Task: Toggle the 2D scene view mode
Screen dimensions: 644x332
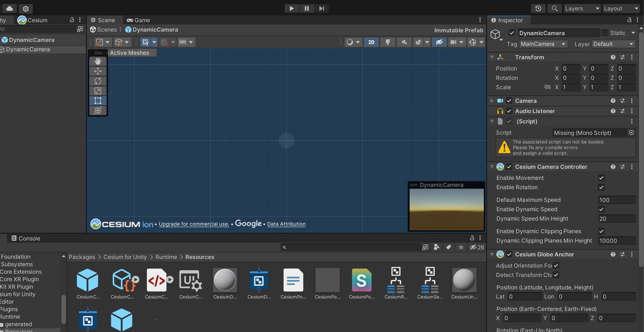Action: (x=371, y=42)
